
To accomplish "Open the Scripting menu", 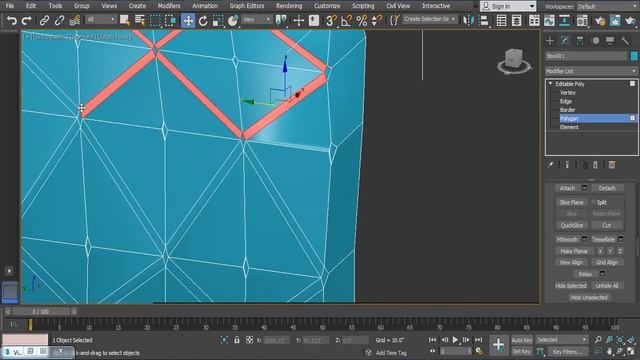I will pos(363,6).
